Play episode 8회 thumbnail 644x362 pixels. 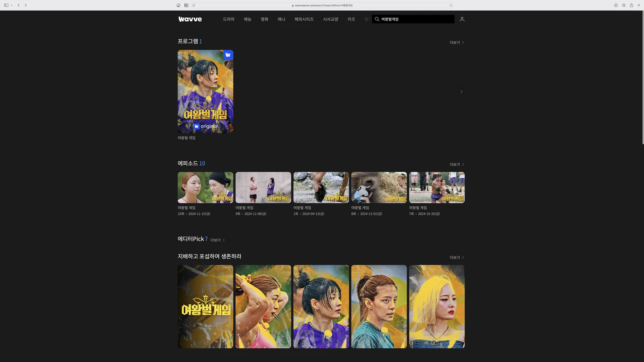tap(379, 187)
